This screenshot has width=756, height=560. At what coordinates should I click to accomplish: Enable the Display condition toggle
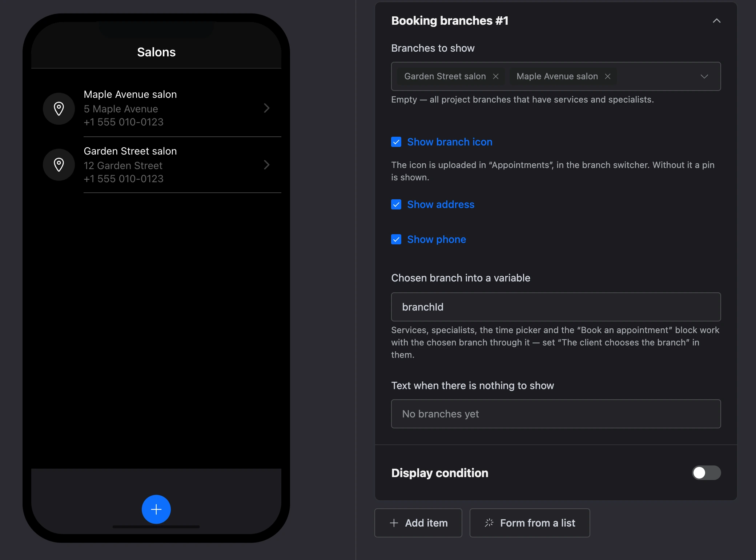tap(706, 473)
